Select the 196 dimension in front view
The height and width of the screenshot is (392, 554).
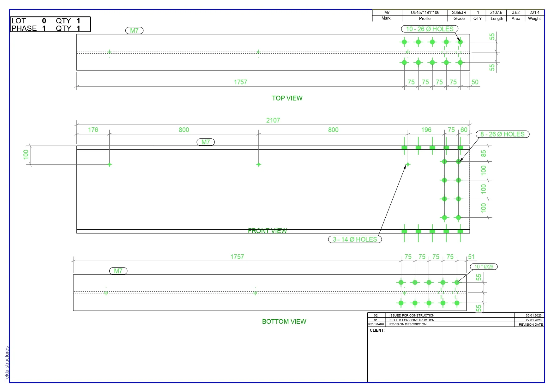click(x=426, y=130)
